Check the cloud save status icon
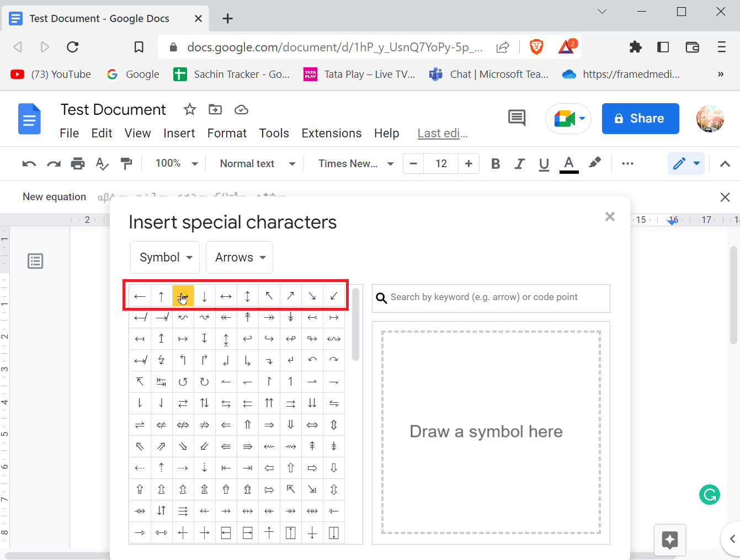The height and width of the screenshot is (560, 740). [241, 110]
